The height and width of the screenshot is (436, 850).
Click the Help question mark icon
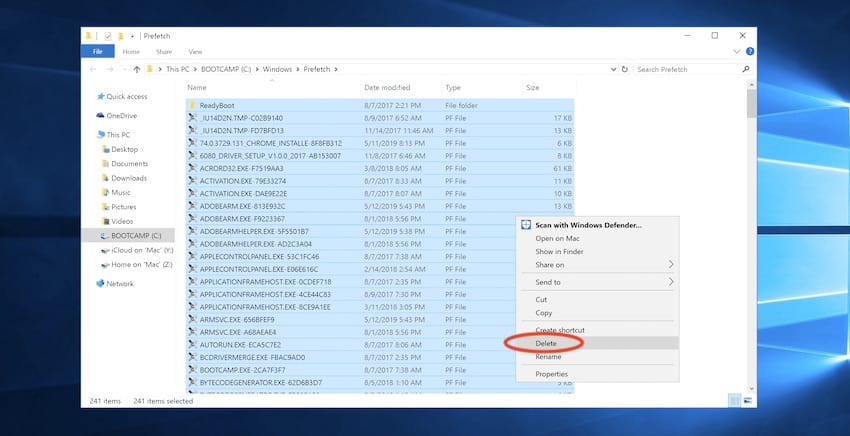[750, 52]
